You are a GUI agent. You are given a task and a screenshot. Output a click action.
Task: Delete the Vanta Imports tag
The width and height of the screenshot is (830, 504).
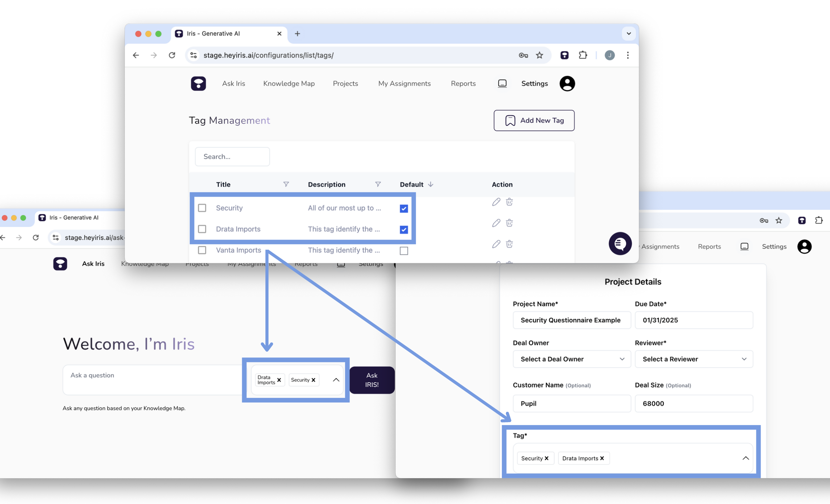click(x=509, y=244)
